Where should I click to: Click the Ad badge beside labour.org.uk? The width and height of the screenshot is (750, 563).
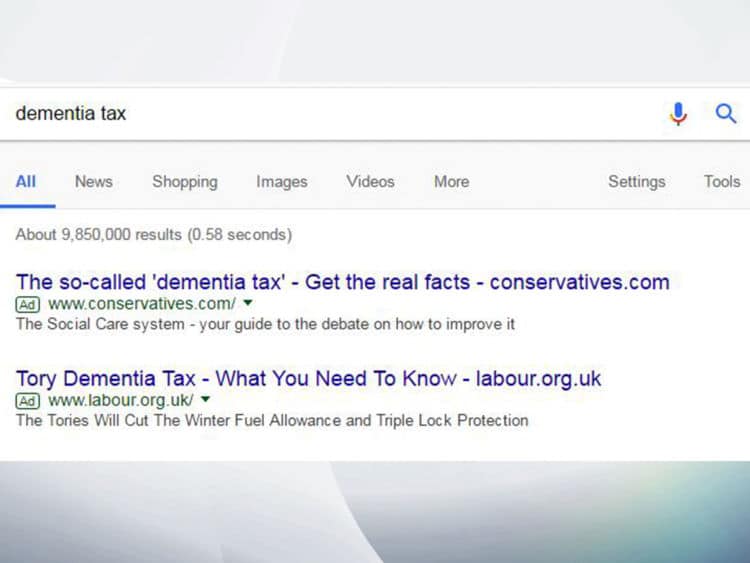coord(28,400)
